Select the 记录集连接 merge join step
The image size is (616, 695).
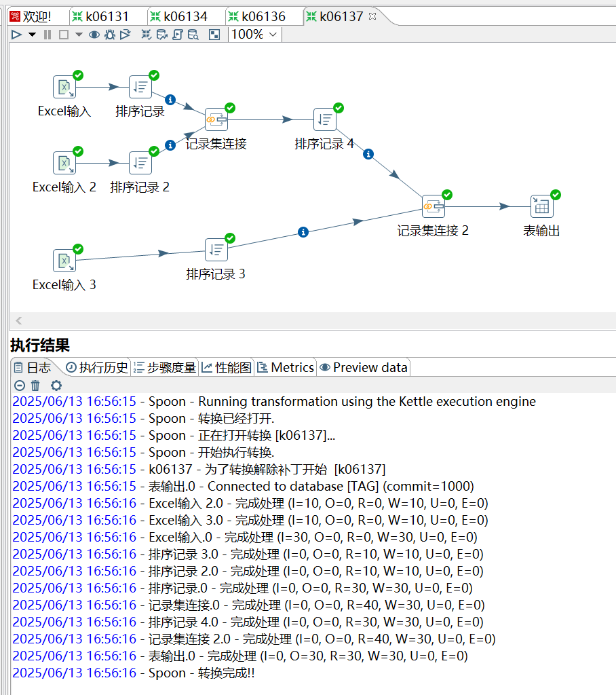coord(216,119)
